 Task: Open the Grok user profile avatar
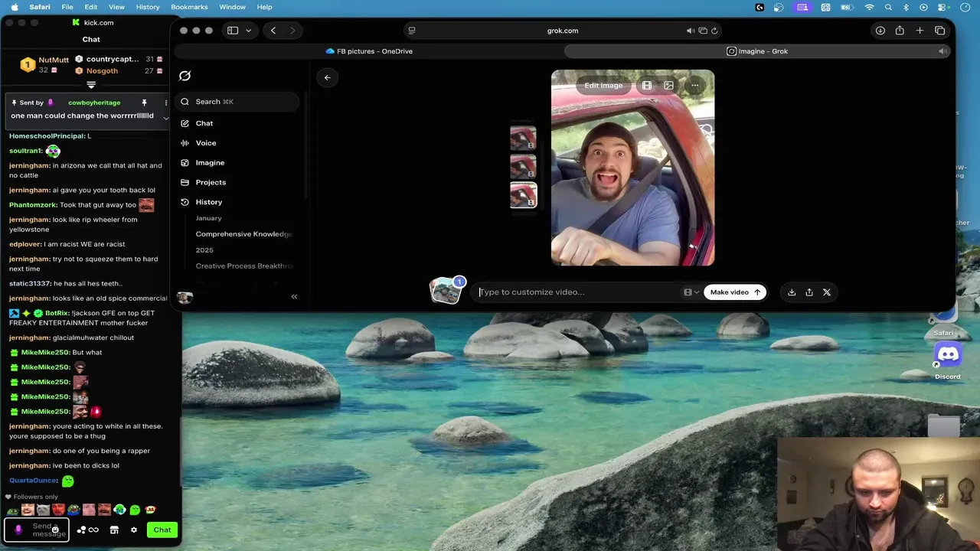pyautogui.click(x=185, y=297)
